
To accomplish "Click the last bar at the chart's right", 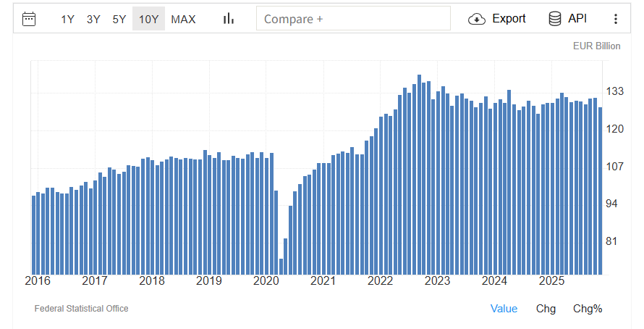I will (x=600, y=190).
